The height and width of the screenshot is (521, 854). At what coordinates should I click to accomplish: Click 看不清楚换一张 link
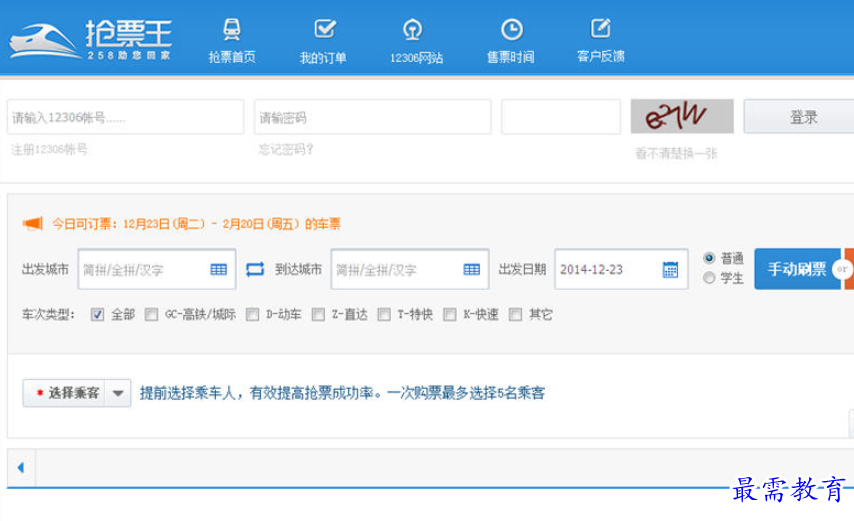coord(676,154)
